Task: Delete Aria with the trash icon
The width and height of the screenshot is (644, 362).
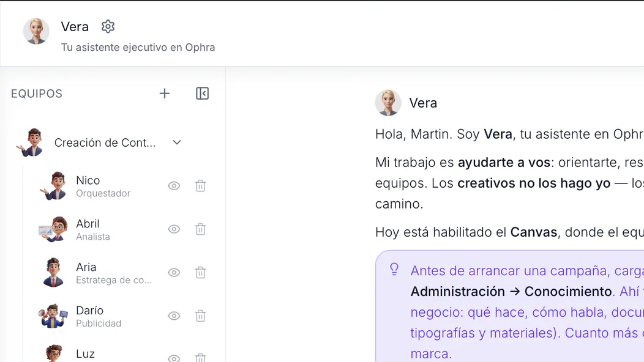Action: [200, 273]
